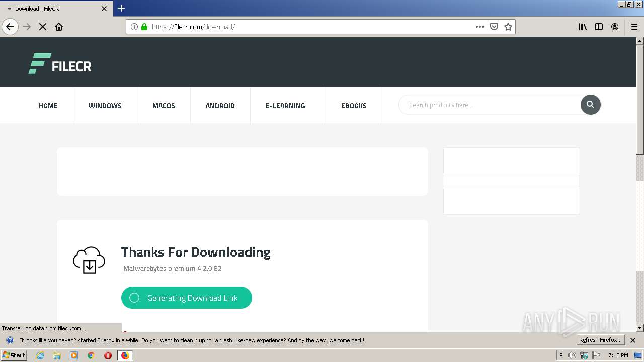644x362 pixels.
Task: Open a new browser tab
Action: tap(121, 8)
